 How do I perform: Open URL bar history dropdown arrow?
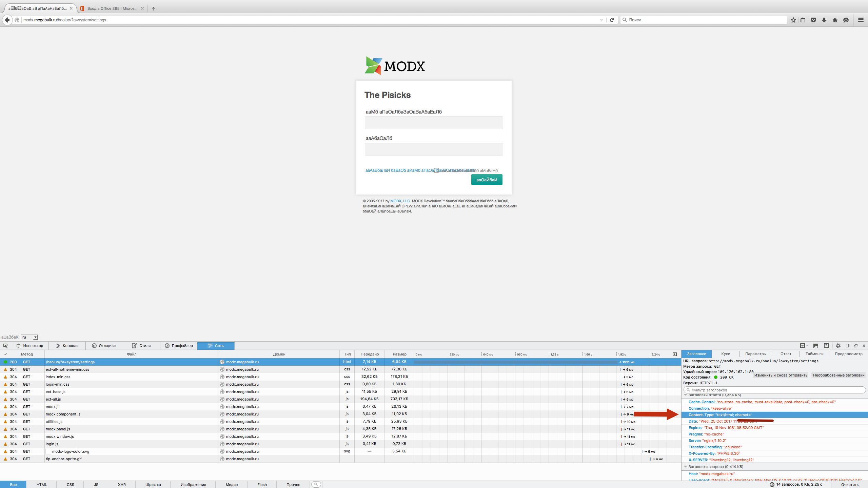(601, 20)
